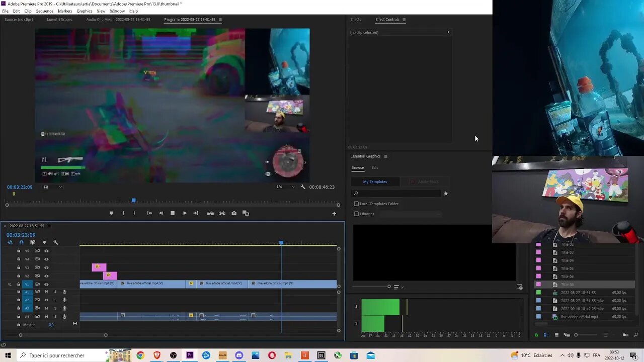The height and width of the screenshot is (362, 644).
Task: Click the Mark Out bracket button
Action: click(134, 213)
